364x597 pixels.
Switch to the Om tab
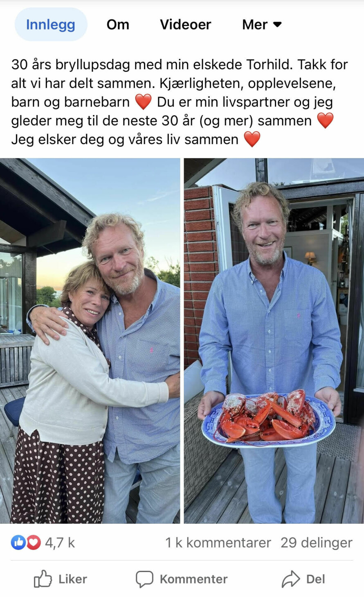pos(118,25)
